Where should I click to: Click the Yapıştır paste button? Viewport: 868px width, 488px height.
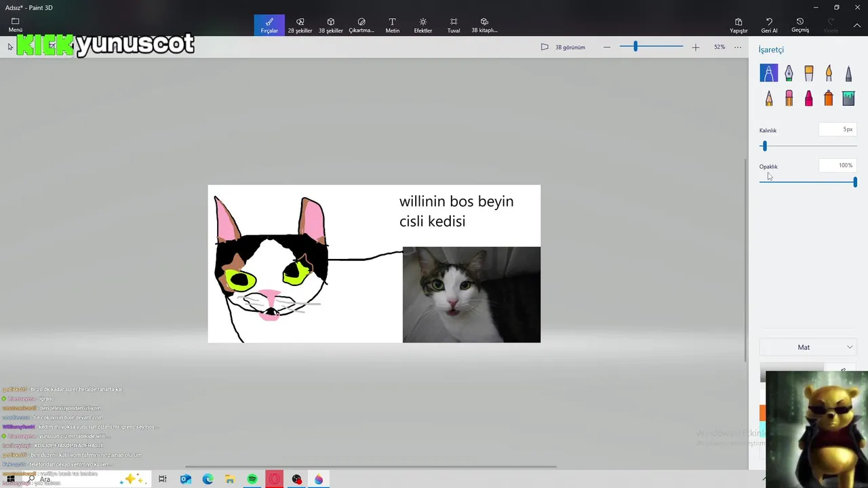coord(738,25)
